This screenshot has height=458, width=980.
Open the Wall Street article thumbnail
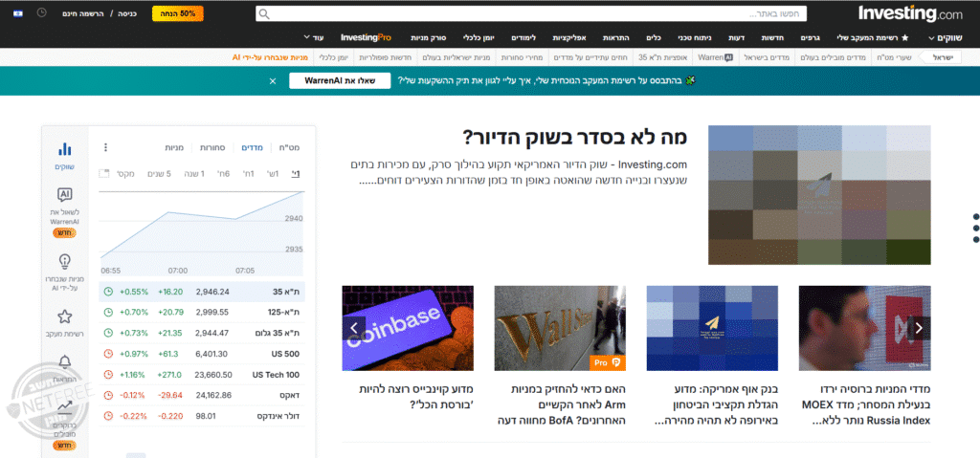tap(560, 328)
